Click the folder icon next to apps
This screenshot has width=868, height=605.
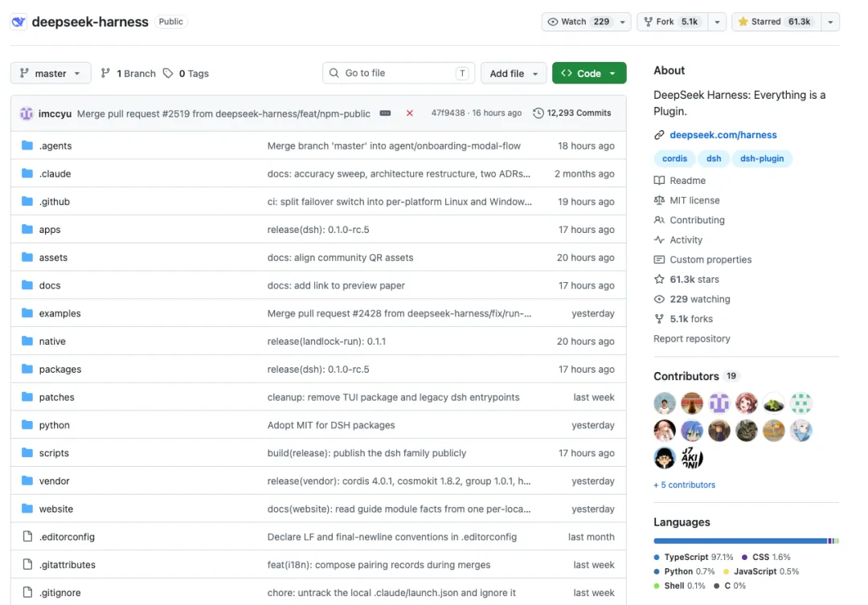27,229
